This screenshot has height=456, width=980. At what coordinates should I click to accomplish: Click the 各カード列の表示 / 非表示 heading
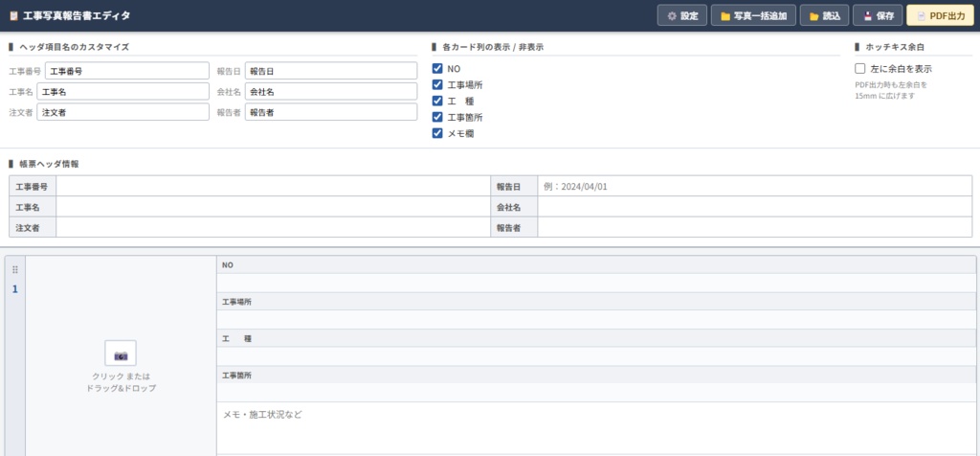coord(493,47)
